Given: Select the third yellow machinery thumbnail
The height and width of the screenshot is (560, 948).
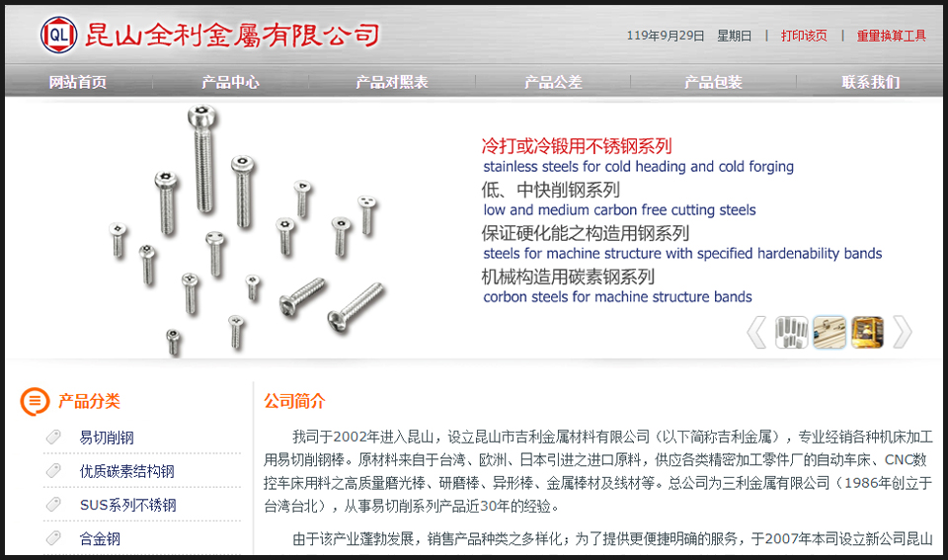Looking at the screenshot, I should (x=867, y=332).
